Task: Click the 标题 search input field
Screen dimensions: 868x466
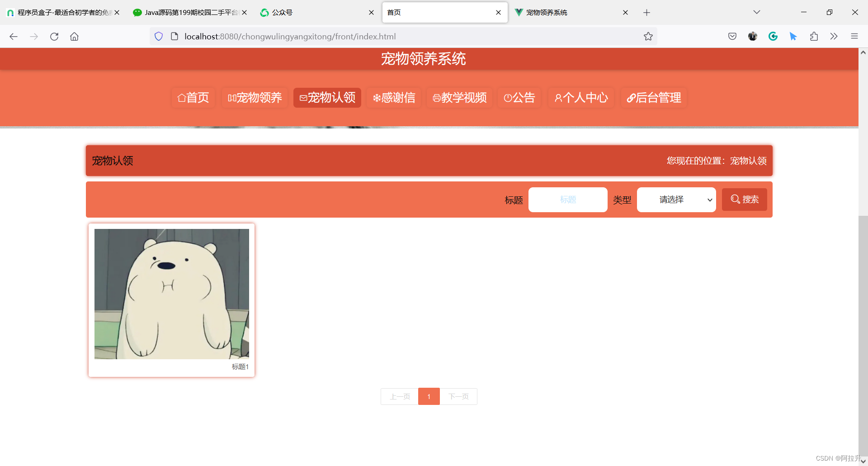Action: tap(568, 200)
